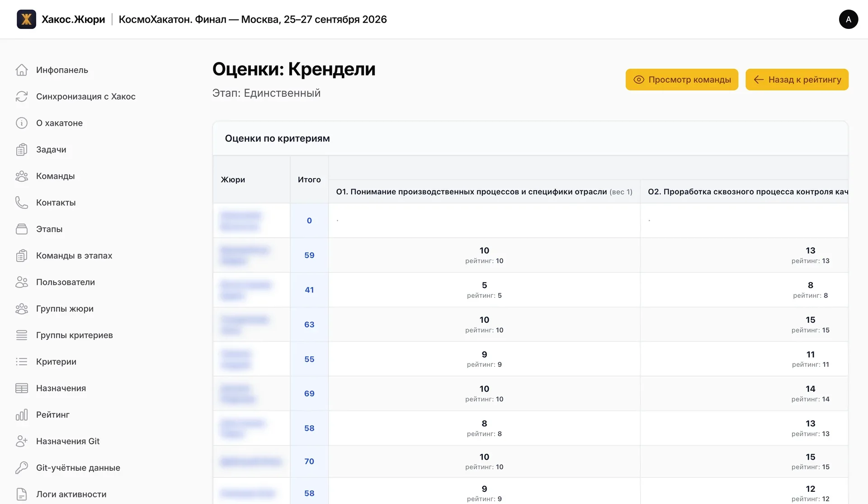This screenshot has width=868, height=504.
Task: Open Логи активности menu item
Action: [x=71, y=494]
